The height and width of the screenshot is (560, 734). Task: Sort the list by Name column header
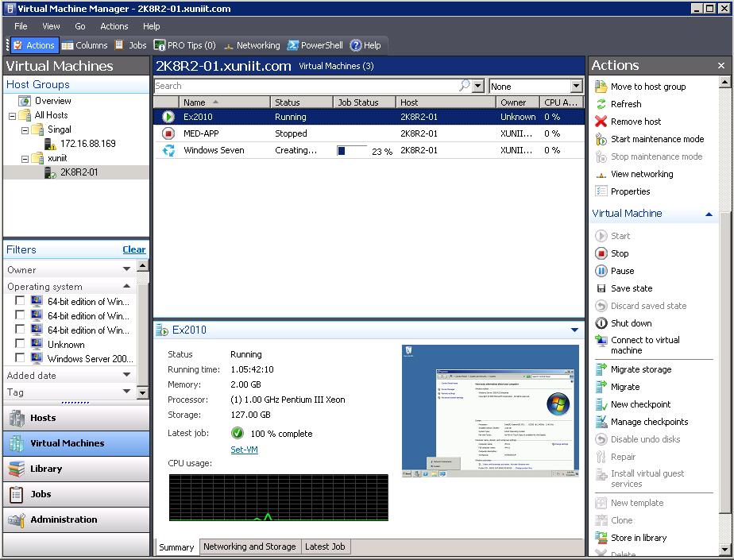pyautogui.click(x=224, y=102)
